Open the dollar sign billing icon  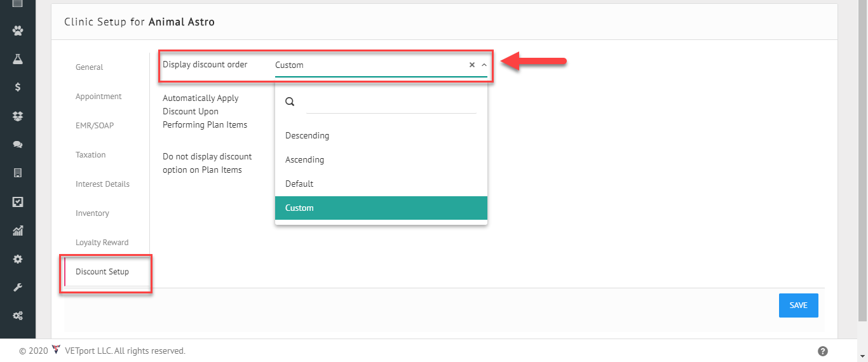coord(18,88)
